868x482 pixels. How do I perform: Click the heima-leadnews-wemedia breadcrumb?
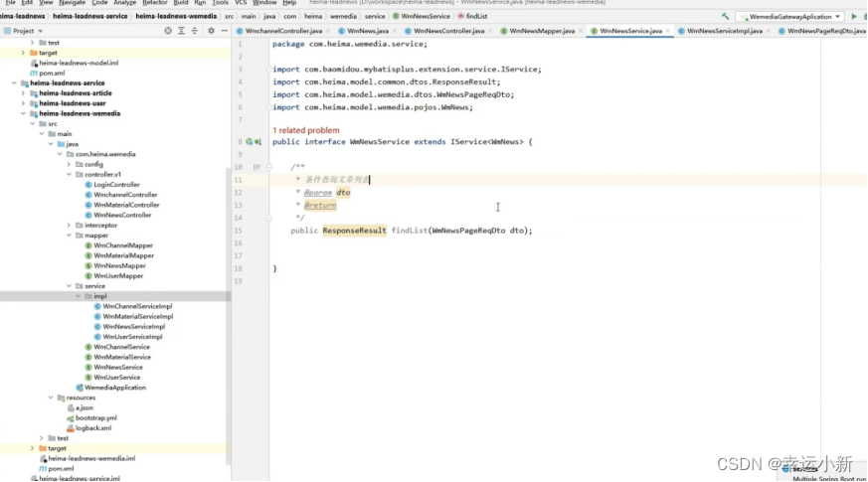coord(176,17)
